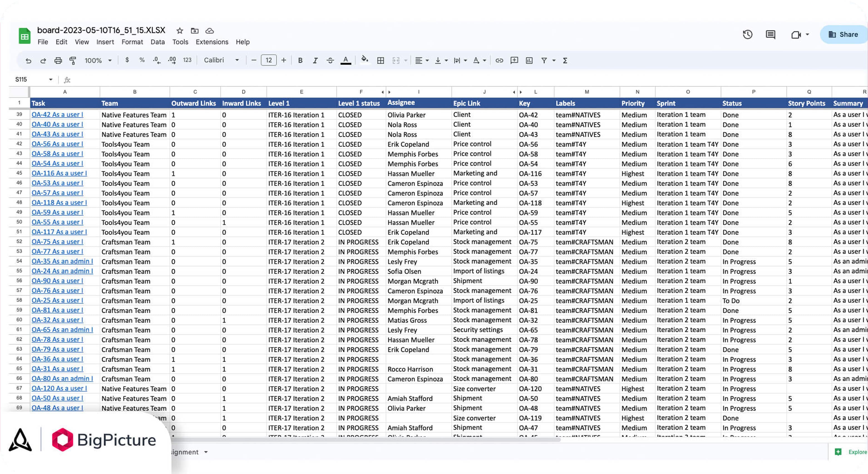The width and height of the screenshot is (868, 474).
Task: Open the text rotation dropdown
Action: 480,61
